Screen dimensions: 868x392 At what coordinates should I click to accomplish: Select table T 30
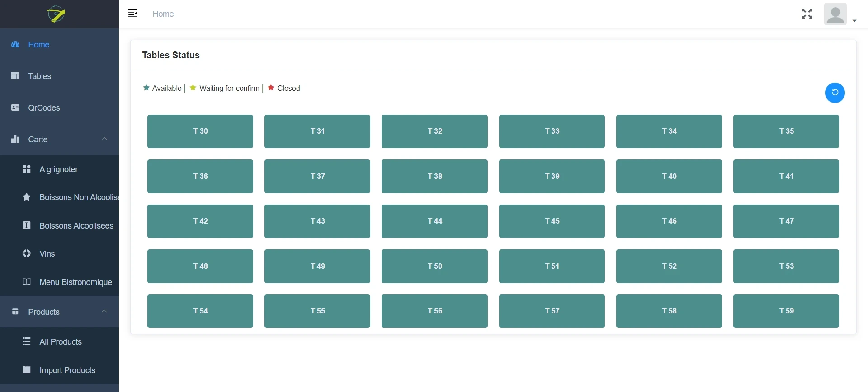[200, 131]
